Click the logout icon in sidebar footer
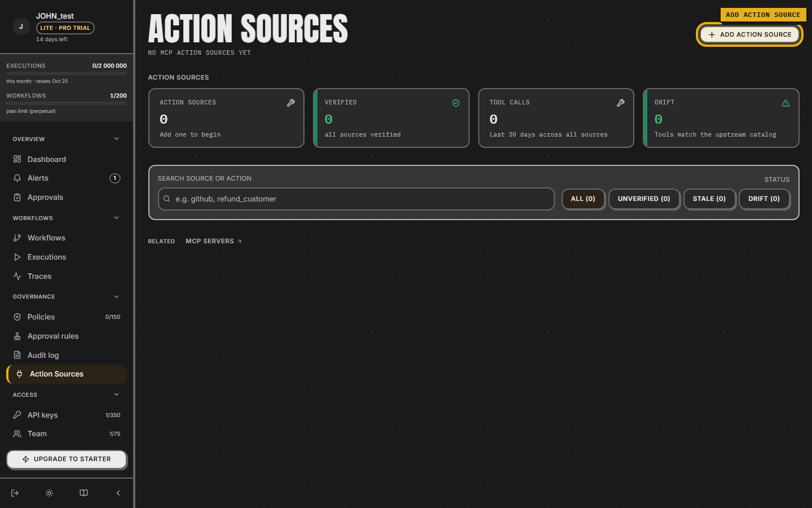 [15, 493]
